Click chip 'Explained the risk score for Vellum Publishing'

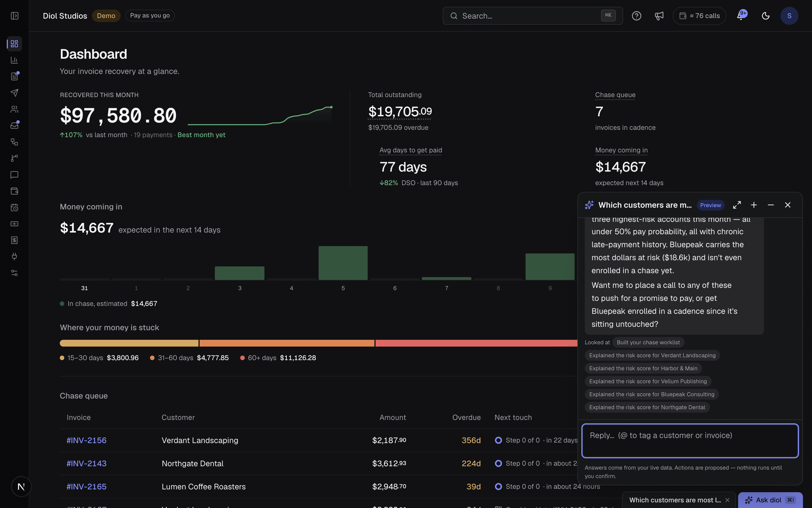(648, 381)
